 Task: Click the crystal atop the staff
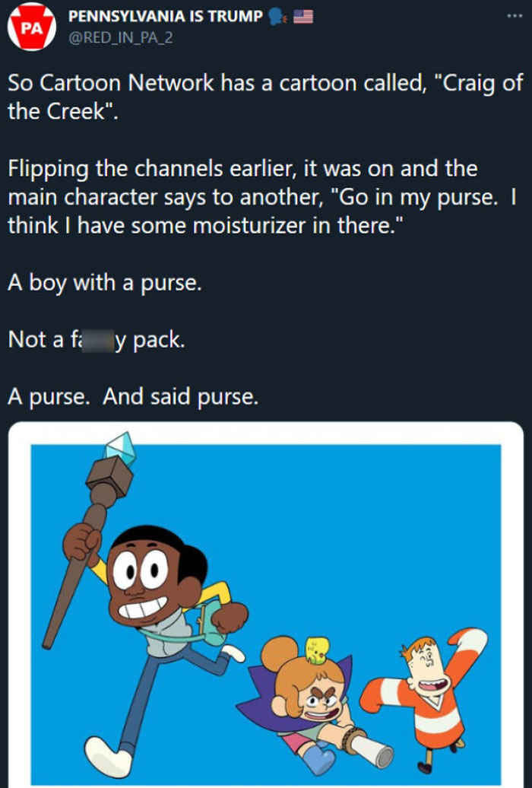[x=119, y=447]
